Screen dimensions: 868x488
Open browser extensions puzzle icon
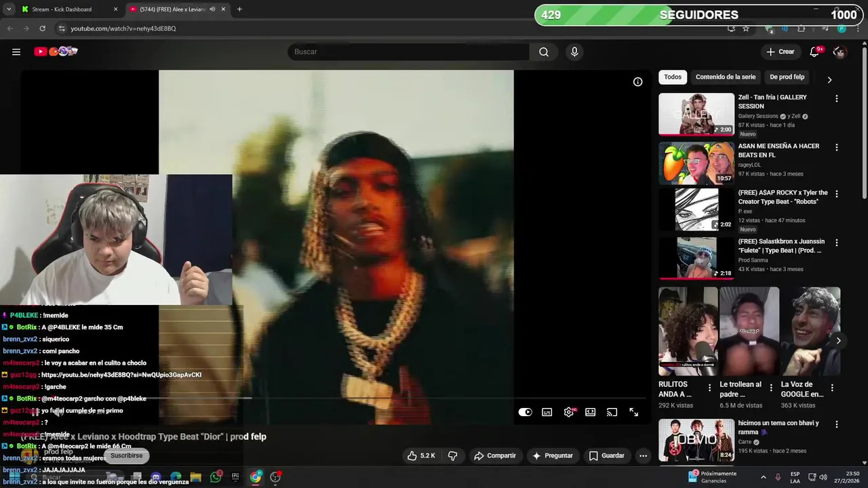(801, 28)
